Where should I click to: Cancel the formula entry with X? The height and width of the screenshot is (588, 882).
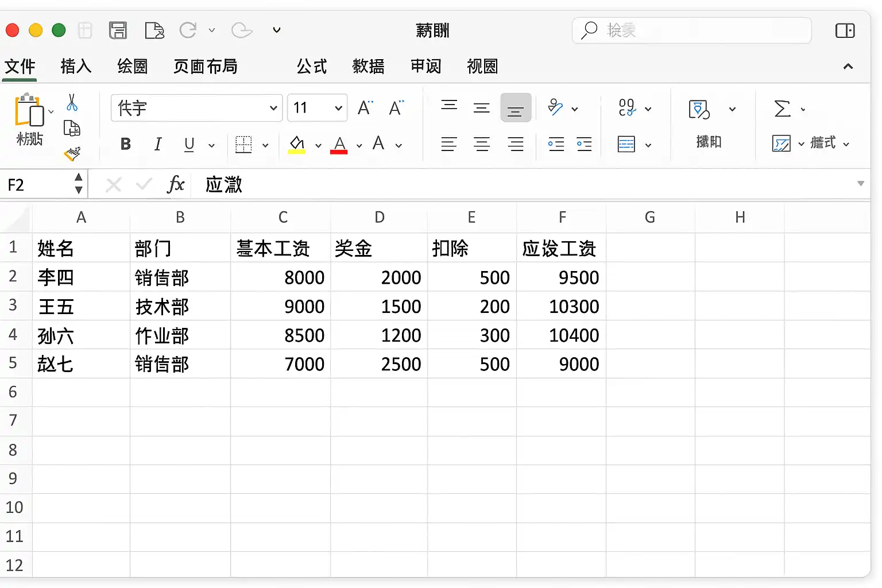[x=114, y=184]
